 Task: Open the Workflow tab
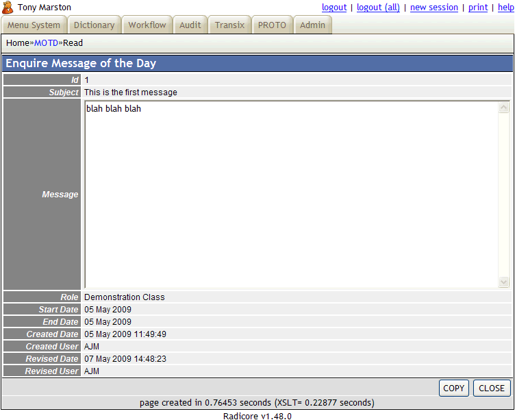point(147,25)
